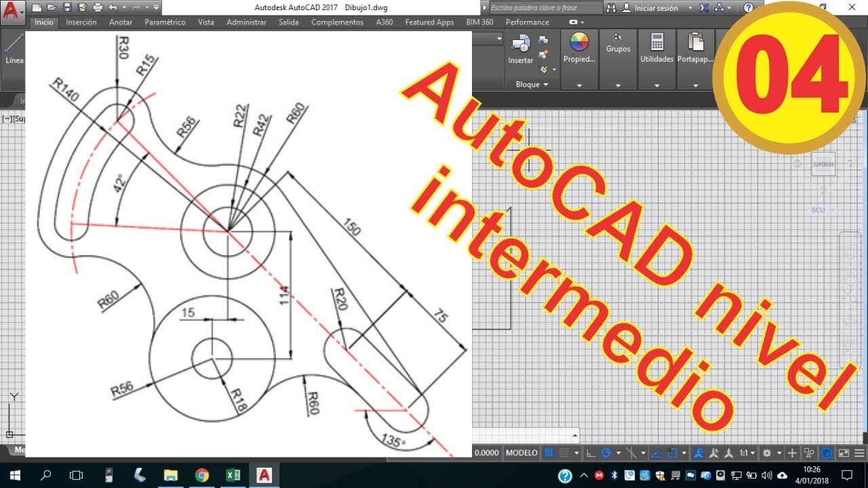
Task: Click the Save As quick access icon
Action: coord(82,8)
